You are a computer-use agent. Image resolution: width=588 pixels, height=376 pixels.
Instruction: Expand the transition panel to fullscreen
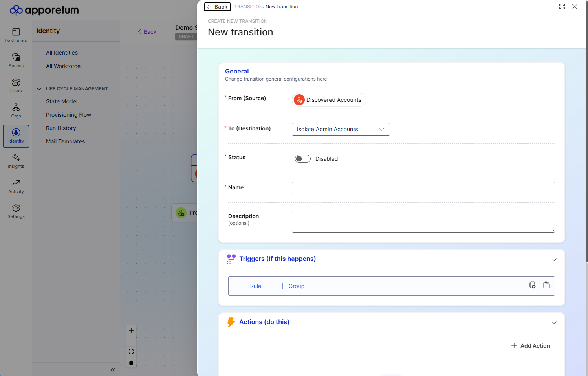point(562,7)
